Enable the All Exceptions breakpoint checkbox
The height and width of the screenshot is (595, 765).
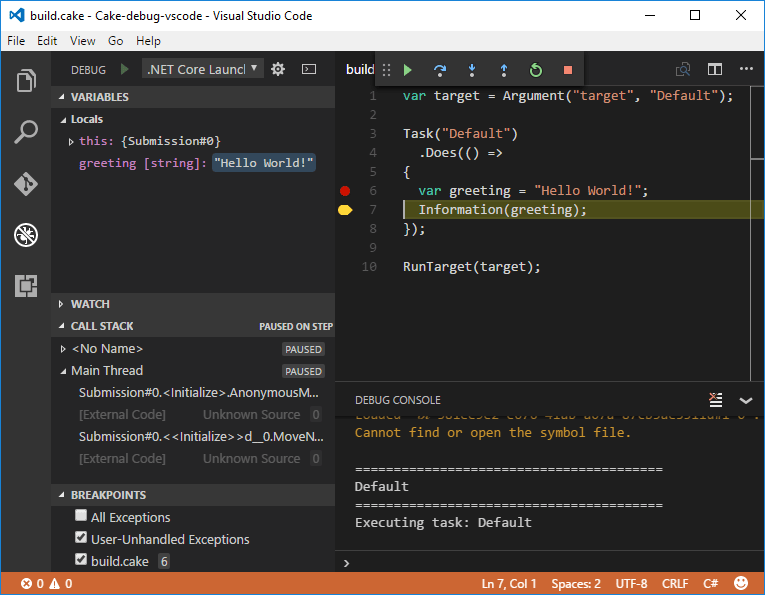click(x=81, y=516)
